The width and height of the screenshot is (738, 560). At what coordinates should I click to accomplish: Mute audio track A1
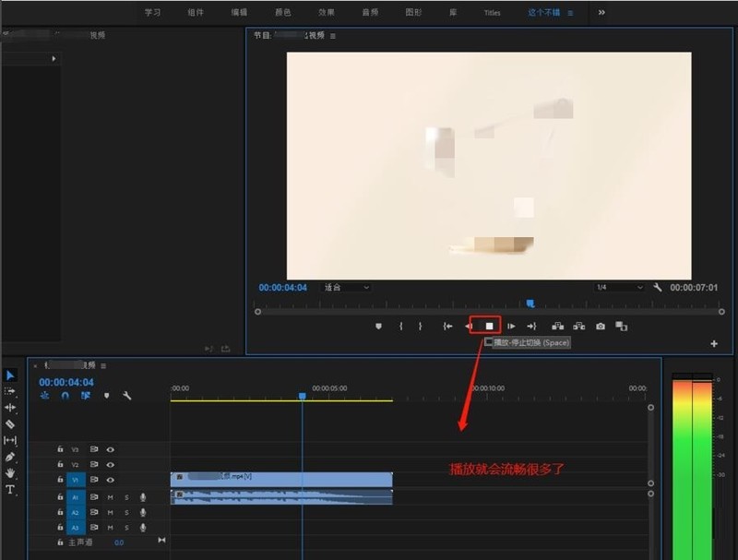110,496
